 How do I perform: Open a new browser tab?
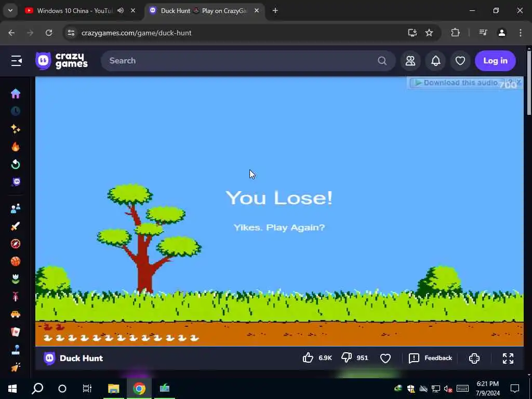point(275,10)
